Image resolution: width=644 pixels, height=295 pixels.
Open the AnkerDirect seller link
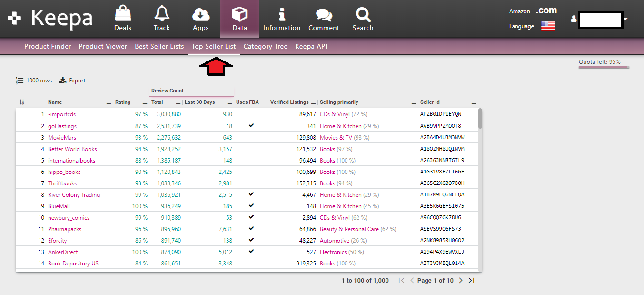coord(63,252)
